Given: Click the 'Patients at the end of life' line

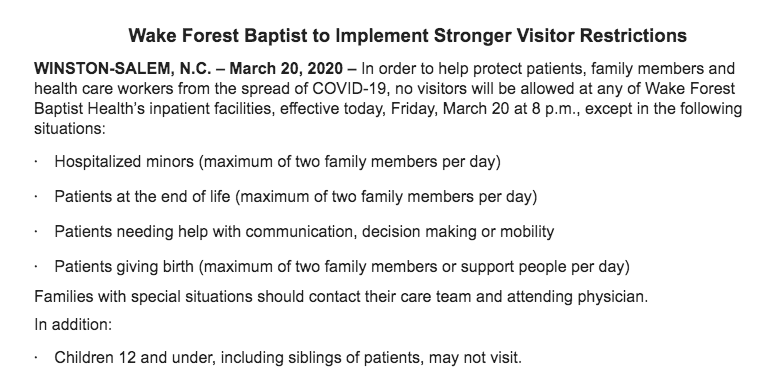Looking at the screenshot, I should pyautogui.click(x=295, y=197).
